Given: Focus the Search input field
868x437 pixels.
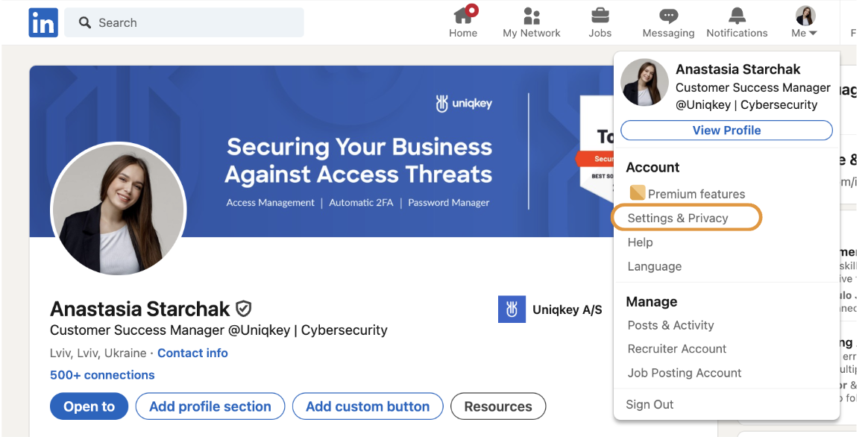Looking at the screenshot, I should (183, 22).
